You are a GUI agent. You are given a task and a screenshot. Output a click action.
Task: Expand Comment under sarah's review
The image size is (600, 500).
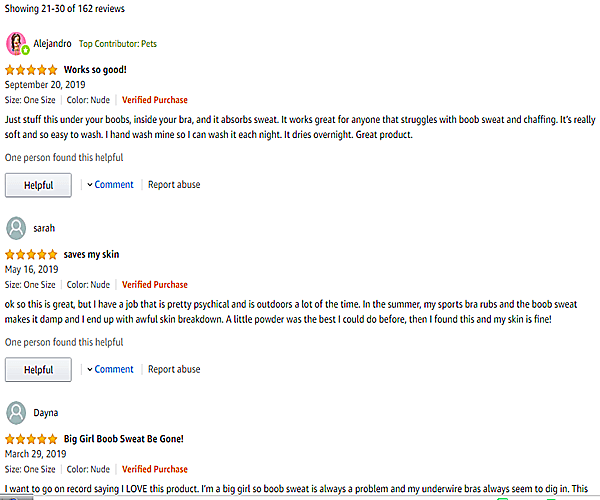(x=111, y=370)
